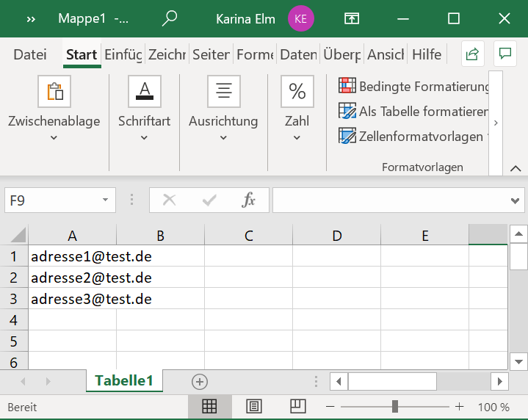Open the Überprüfen ribbon tab
This screenshot has height=420, width=528.
(x=341, y=54)
